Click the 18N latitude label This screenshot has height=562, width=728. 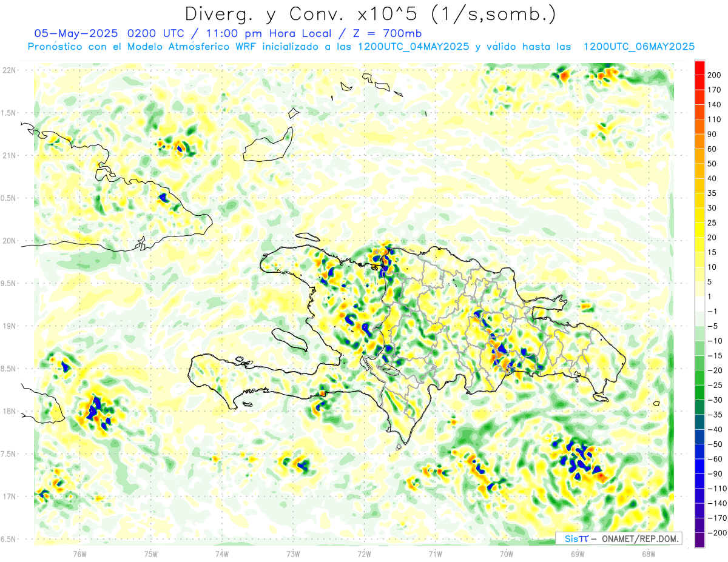pyautogui.click(x=9, y=411)
